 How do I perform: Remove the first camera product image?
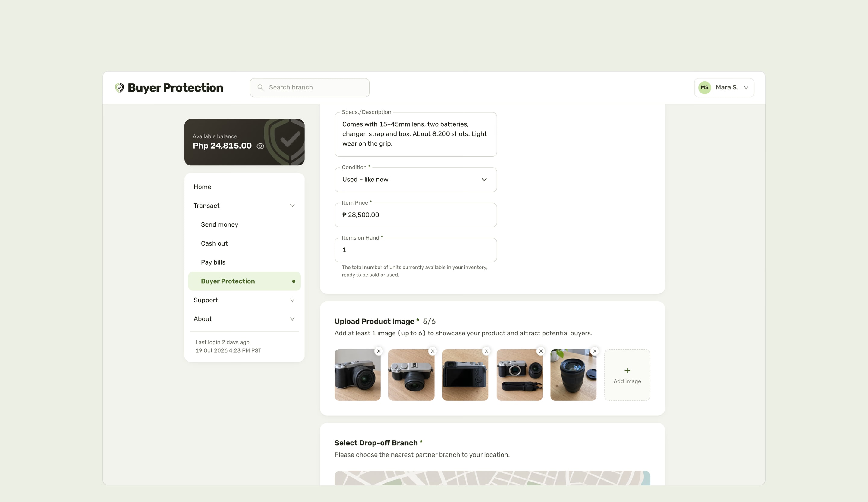(379, 351)
